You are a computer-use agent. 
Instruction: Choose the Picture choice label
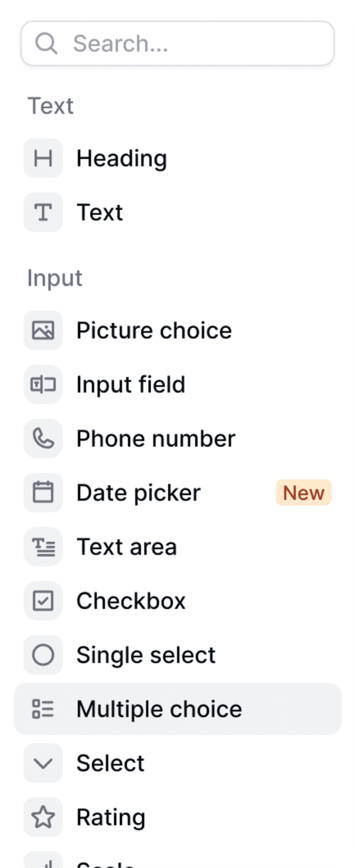pyautogui.click(x=154, y=330)
